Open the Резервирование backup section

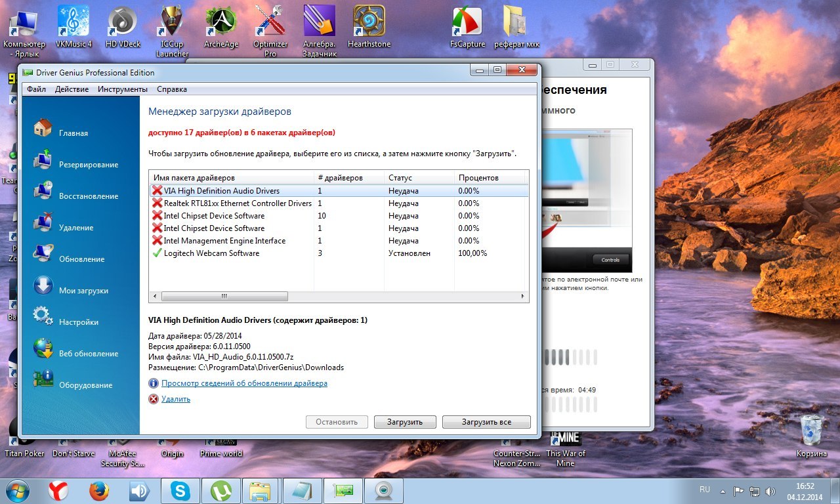point(43,159)
